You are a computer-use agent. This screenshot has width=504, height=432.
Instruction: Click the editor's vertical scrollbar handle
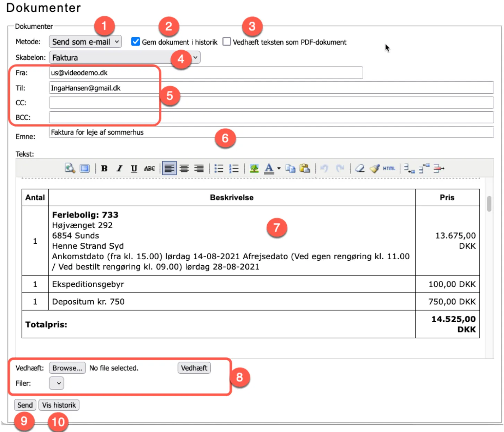click(x=489, y=204)
